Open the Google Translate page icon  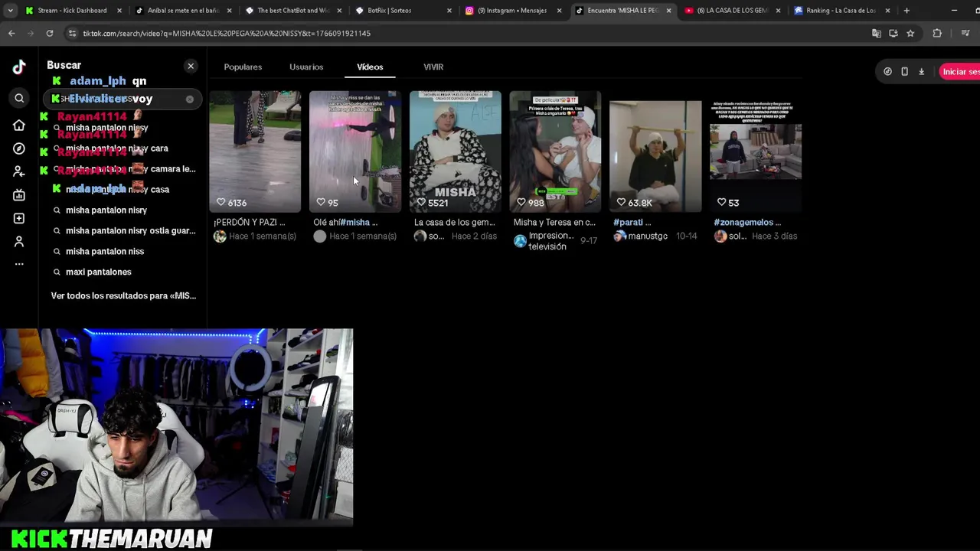coord(877,33)
